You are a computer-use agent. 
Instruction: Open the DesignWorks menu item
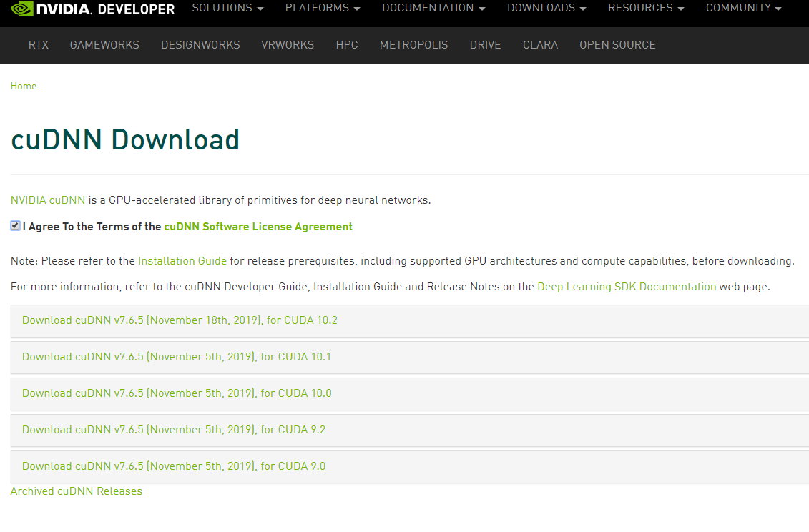(200, 45)
